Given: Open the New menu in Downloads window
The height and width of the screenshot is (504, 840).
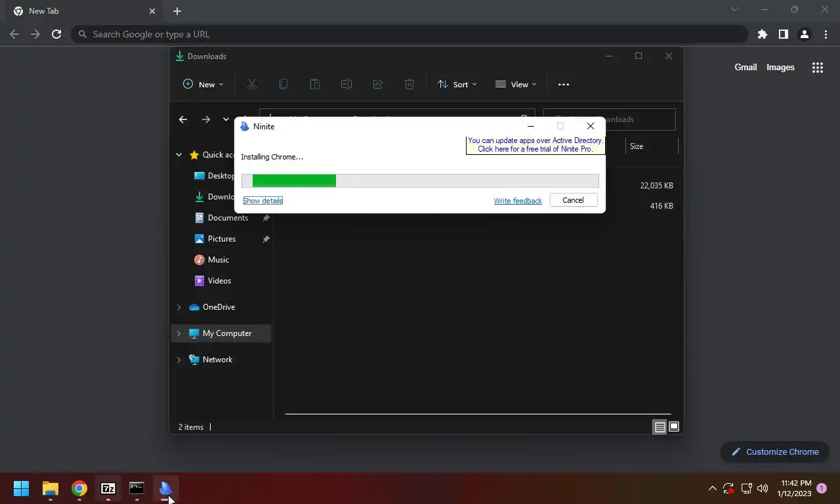Looking at the screenshot, I should 203,84.
